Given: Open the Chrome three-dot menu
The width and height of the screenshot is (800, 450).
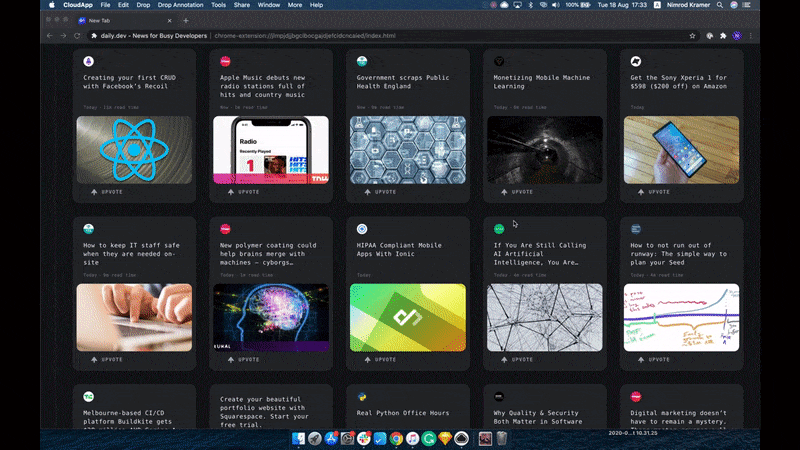Looking at the screenshot, I should (751, 36).
